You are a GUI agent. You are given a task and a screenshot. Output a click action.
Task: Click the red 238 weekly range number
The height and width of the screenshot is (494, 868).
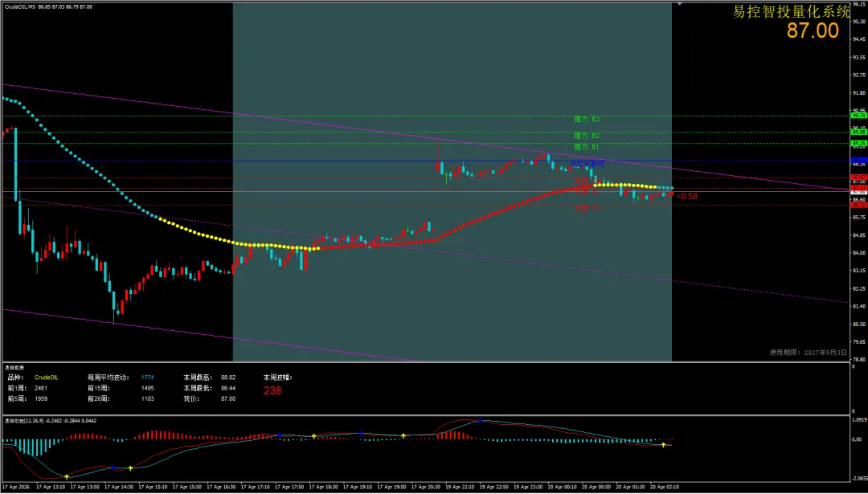[x=272, y=390]
